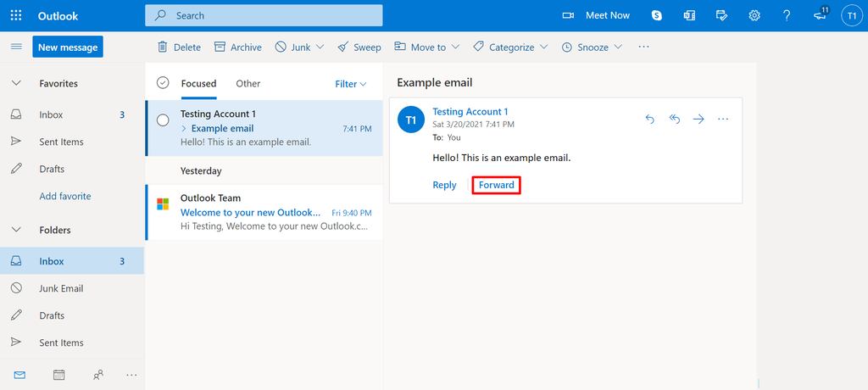Click the T1 sender avatar in message

411,120
